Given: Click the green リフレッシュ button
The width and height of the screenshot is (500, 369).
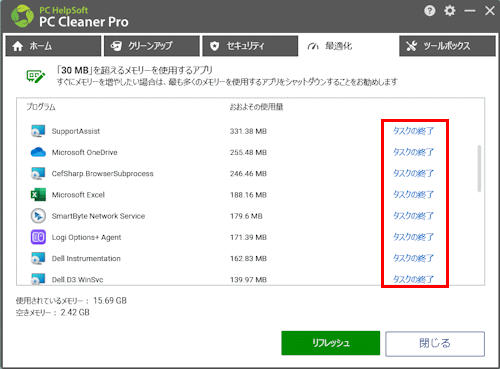Looking at the screenshot, I should pos(331,343).
